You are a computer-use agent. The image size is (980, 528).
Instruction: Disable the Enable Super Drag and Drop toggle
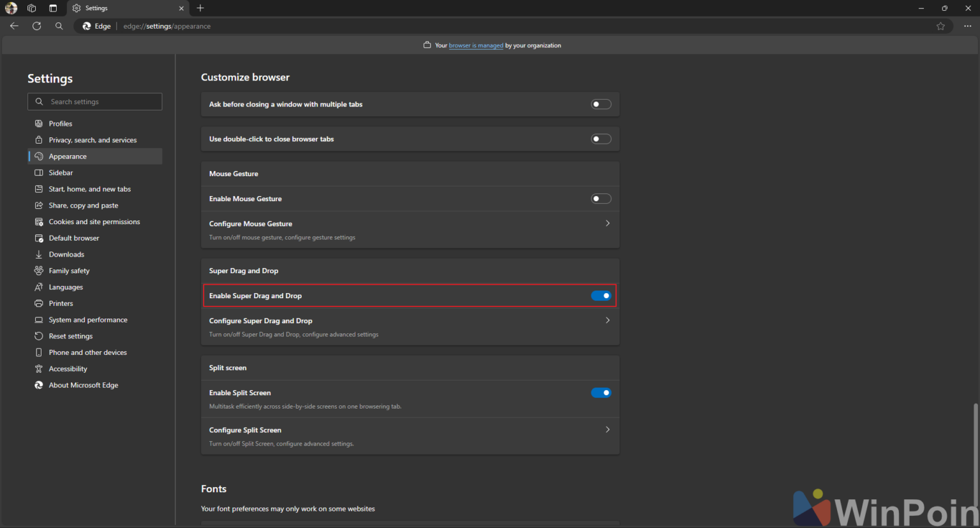click(600, 295)
